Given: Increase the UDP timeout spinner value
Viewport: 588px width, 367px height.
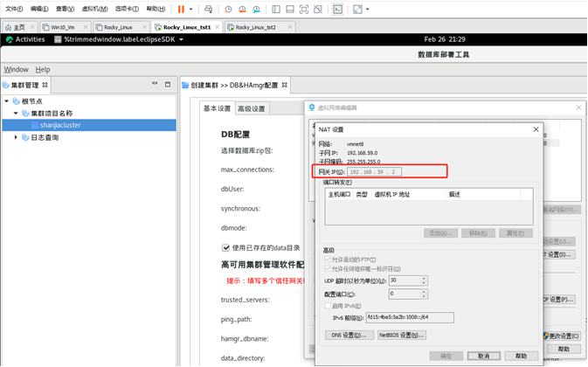Looking at the screenshot, I should point(424,279).
